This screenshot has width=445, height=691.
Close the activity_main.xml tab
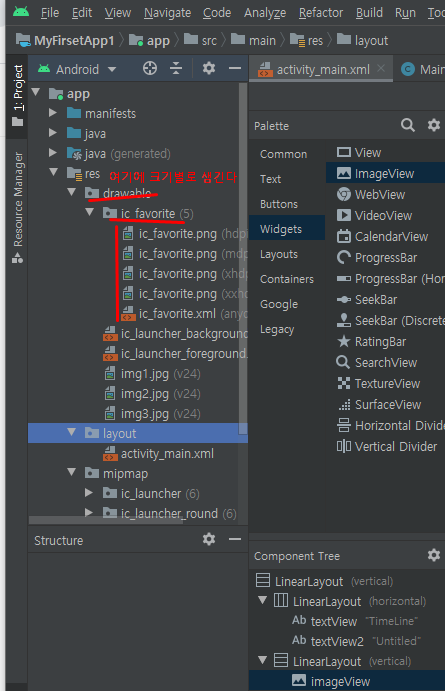coord(381,68)
